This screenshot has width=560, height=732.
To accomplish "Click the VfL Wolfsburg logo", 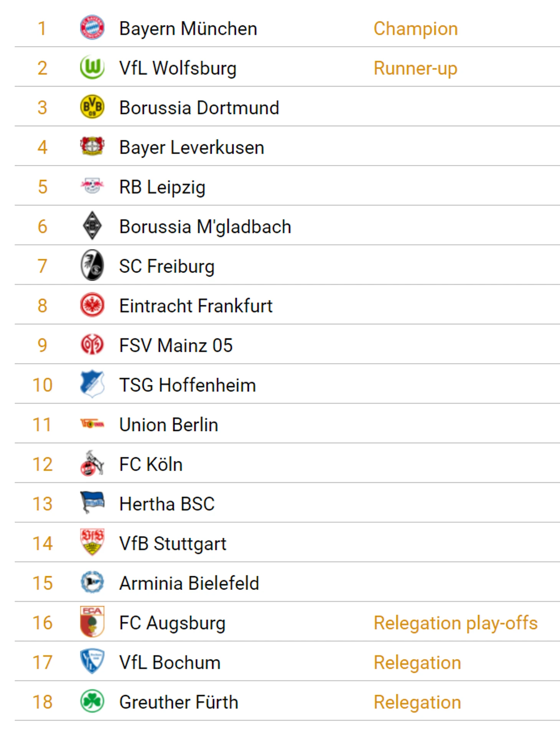I will point(92,68).
